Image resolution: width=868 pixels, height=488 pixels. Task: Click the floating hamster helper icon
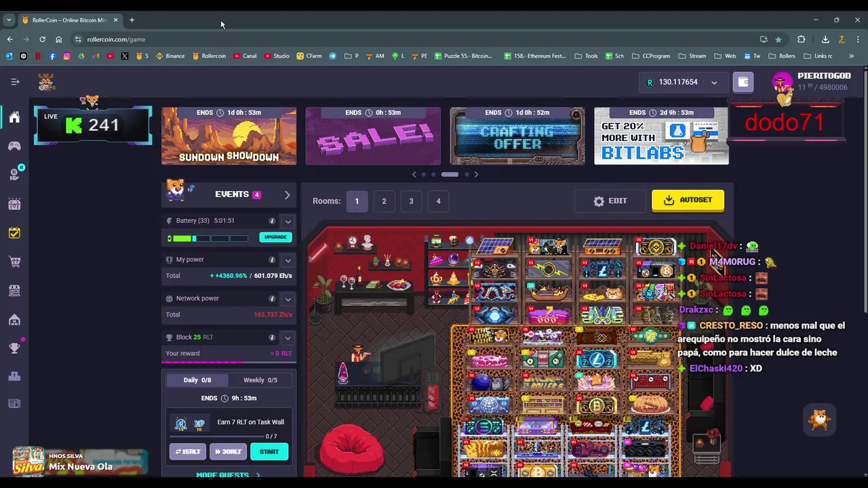coord(820,420)
